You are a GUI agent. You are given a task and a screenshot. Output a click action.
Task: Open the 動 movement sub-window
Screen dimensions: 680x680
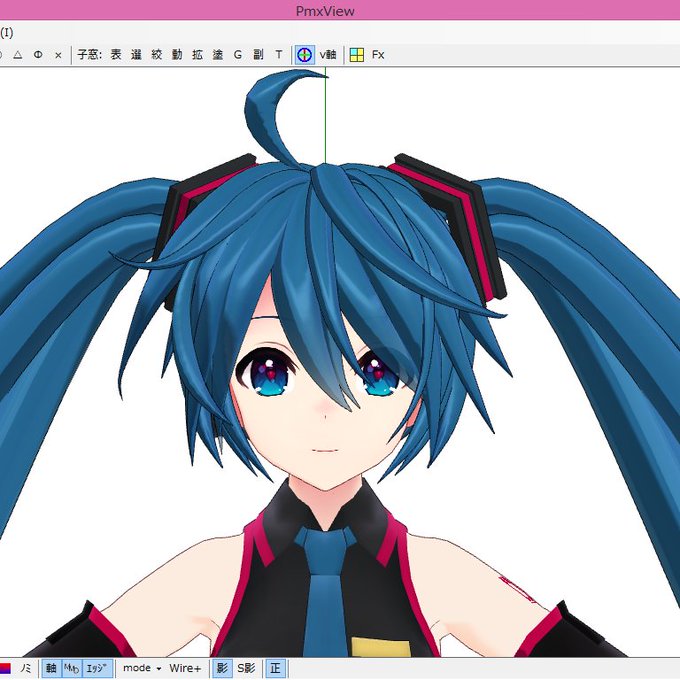[x=177, y=55]
